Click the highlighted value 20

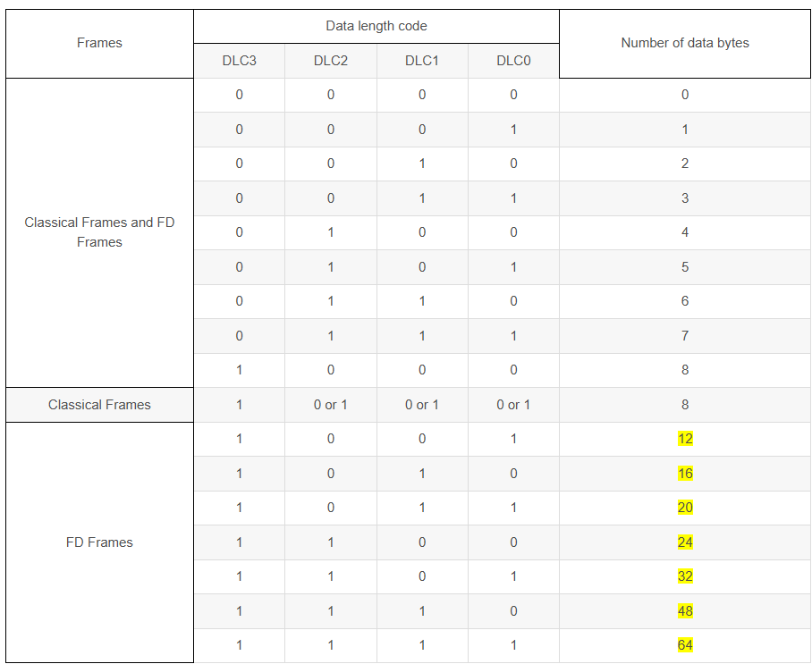coord(685,508)
